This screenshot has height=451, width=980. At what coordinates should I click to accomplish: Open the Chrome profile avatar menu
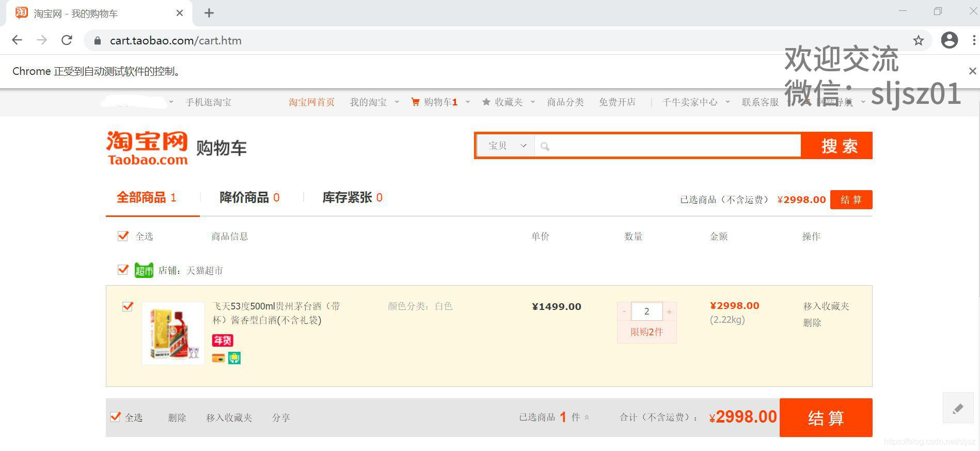[950, 40]
